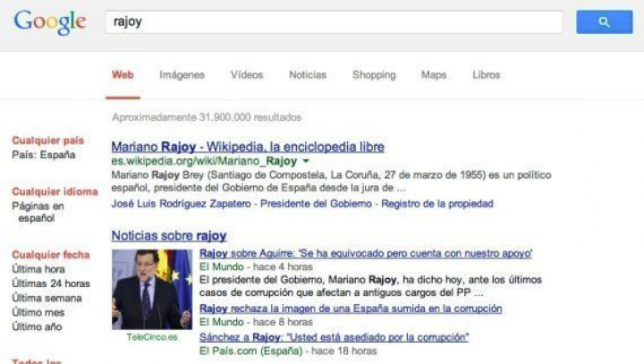Viewport: 644px width, 364px height.
Task: Click the Noticias sobre rajoy heading
Action: pos(168,236)
